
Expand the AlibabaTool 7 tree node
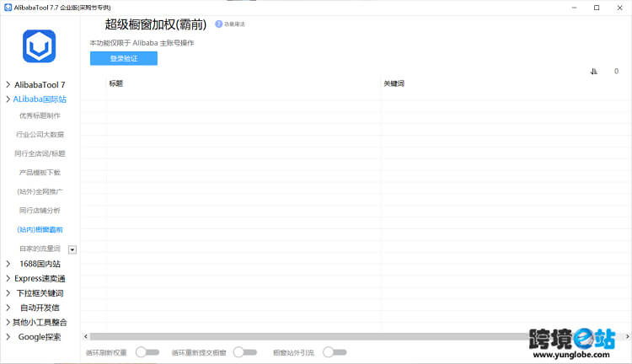8,84
